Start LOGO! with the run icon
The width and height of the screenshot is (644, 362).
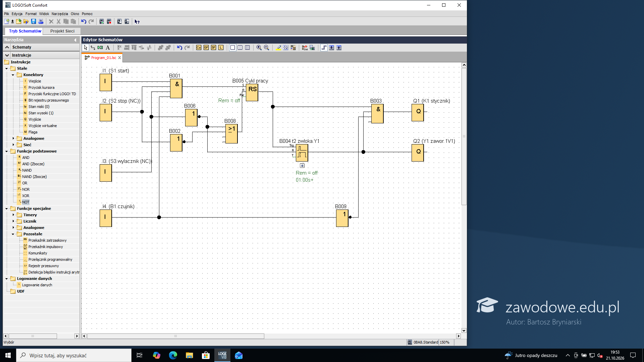(102, 21)
